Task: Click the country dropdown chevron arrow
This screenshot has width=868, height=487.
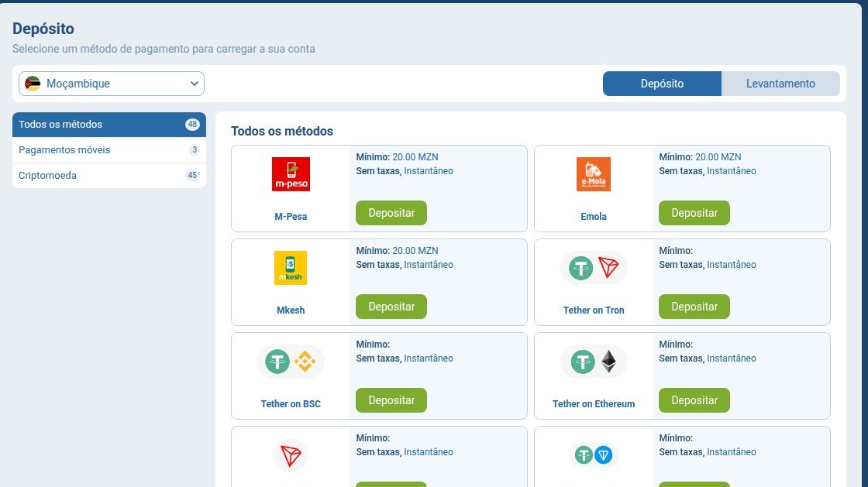Action: click(195, 84)
